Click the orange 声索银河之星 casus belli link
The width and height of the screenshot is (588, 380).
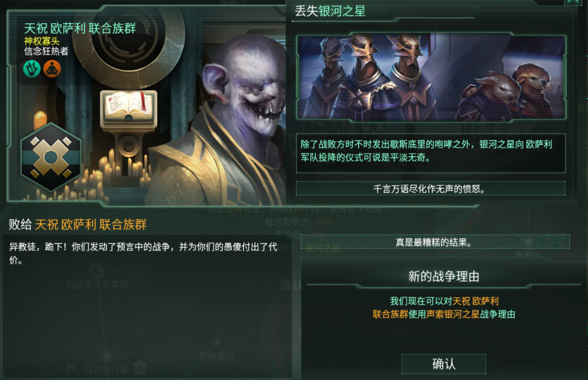453,314
